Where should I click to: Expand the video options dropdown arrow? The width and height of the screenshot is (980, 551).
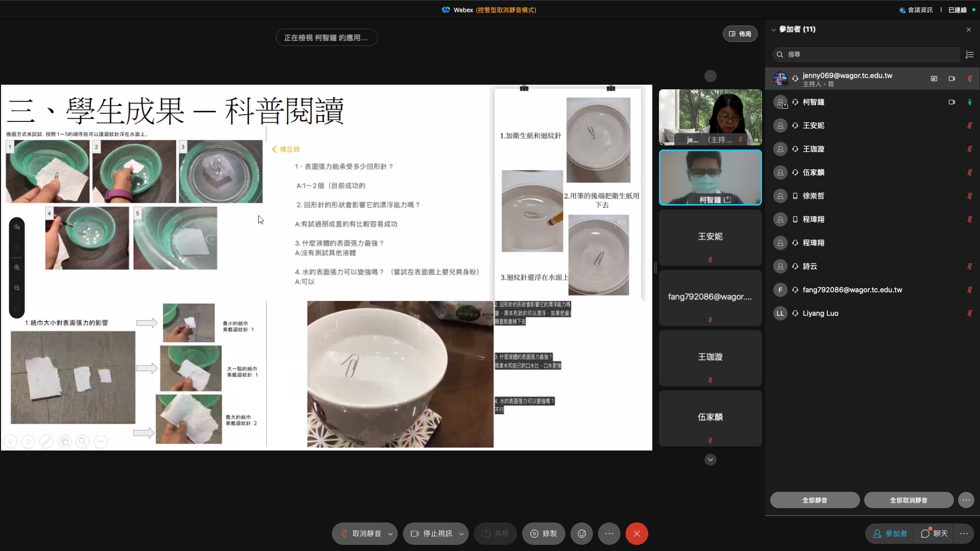click(x=461, y=534)
